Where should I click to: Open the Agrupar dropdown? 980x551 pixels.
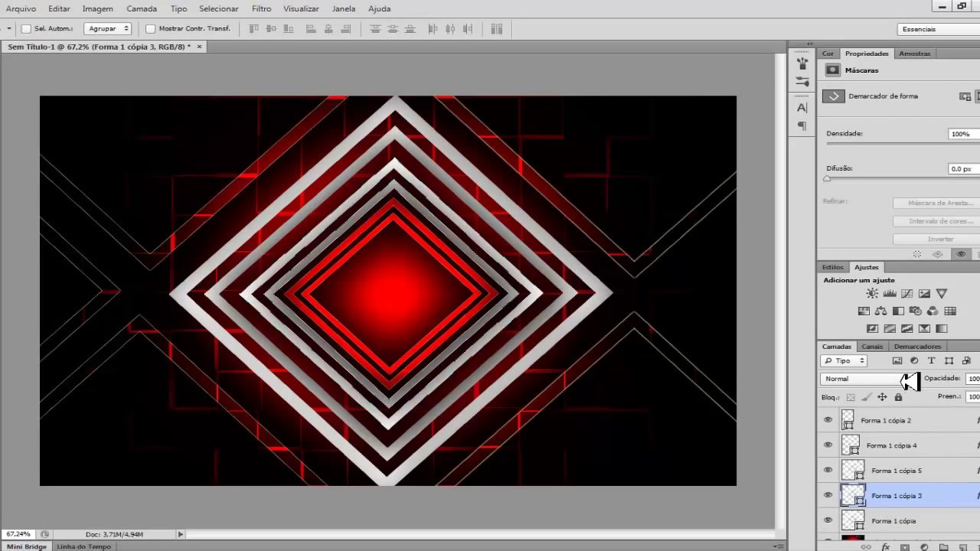107,29
